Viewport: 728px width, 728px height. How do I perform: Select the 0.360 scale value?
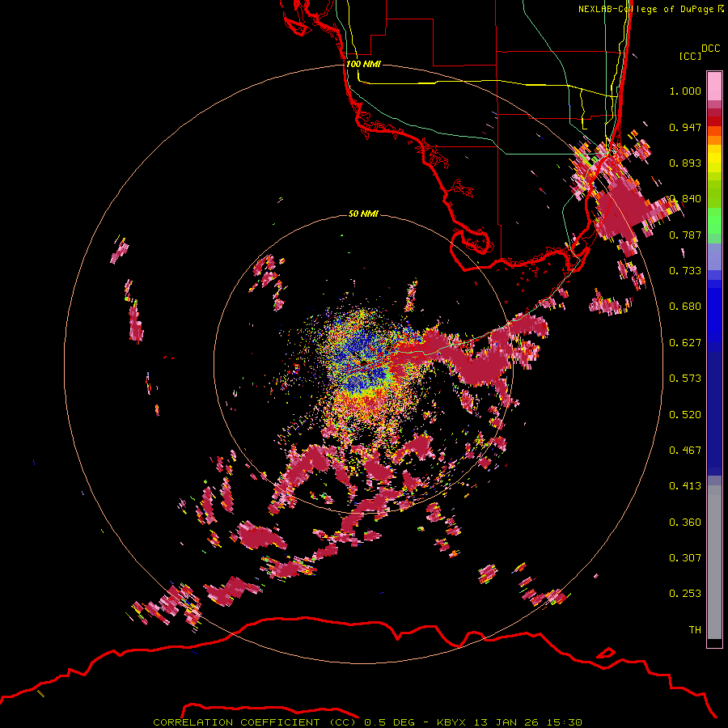tap(685, 523)
